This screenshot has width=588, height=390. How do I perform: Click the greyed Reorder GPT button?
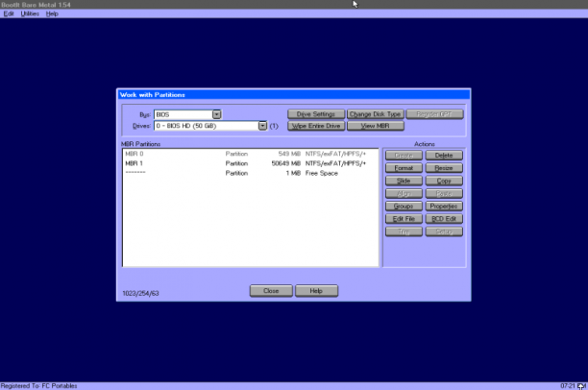coord(434,114)
